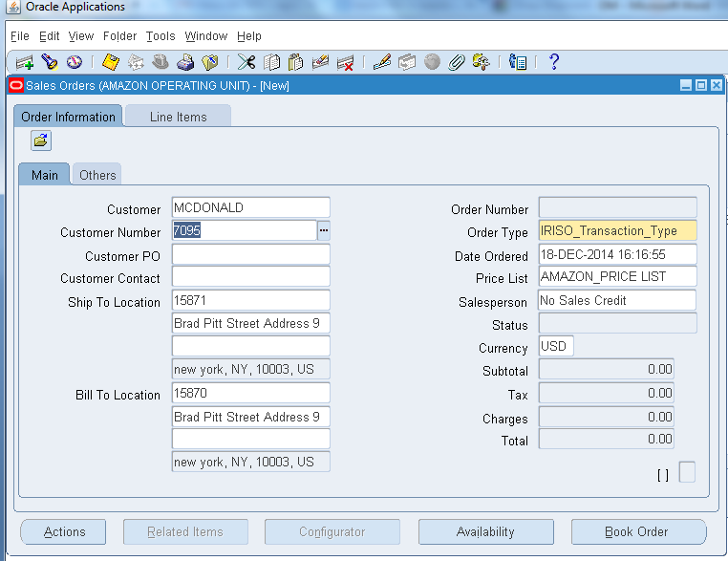
Task: Click the Copy icon in toolbar
Action: click(x=271, y=62)
